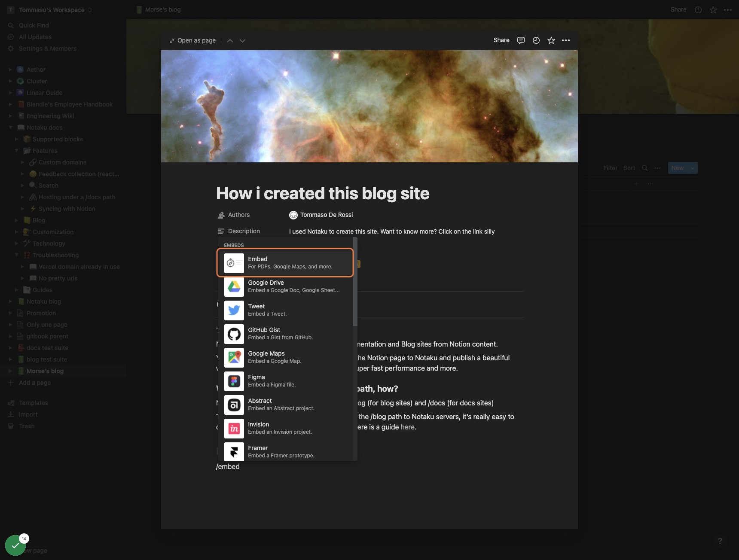Image resolution: width=739 pixels, height=560 pixels.
Task: Collapse the Features section toggle
Action: (16, 151)
